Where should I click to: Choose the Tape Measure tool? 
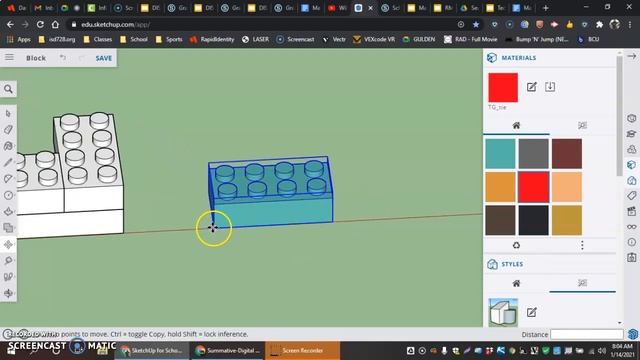tap(8, 260)
